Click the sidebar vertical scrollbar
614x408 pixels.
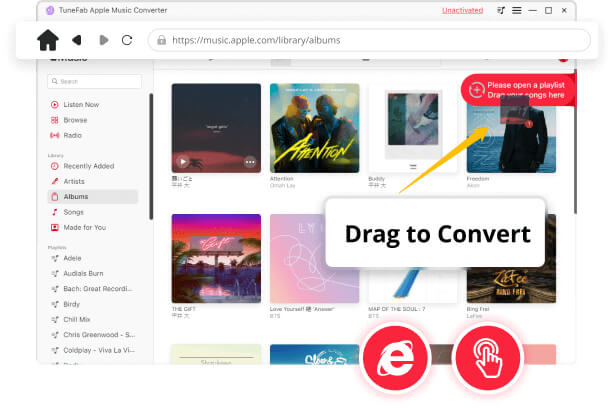click(151, 157)
